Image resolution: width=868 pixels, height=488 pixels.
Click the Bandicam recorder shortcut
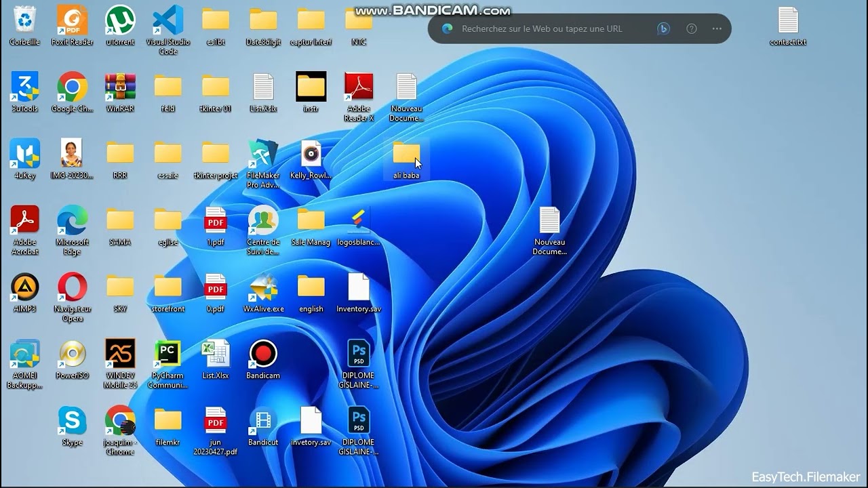[x=263, y=354]
